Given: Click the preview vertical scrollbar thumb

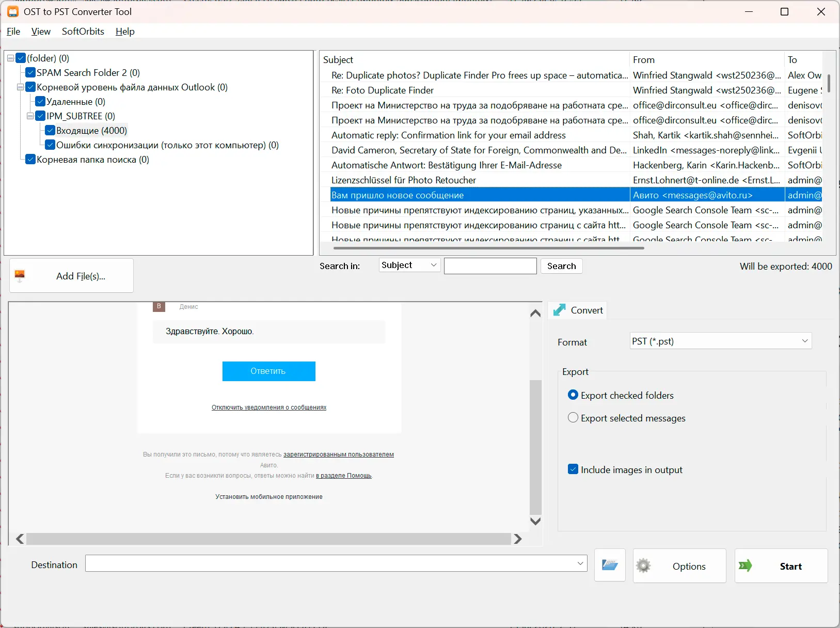Looking at the screenshot, I should click(x=535, y=447).
